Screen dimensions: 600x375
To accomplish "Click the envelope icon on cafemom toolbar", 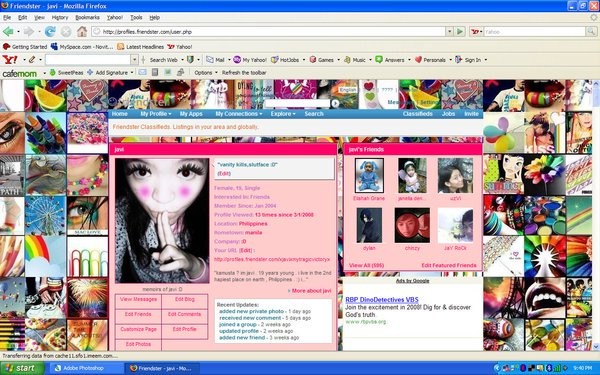I will coord(142,72).
